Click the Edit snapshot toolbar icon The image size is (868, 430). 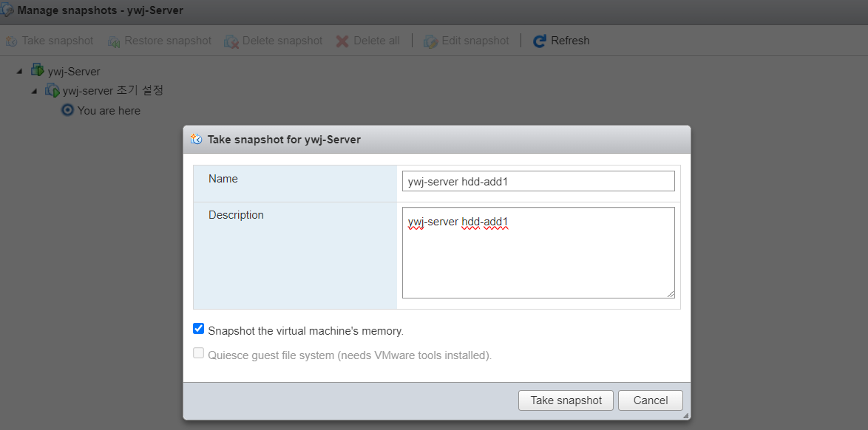pos(431,41)
